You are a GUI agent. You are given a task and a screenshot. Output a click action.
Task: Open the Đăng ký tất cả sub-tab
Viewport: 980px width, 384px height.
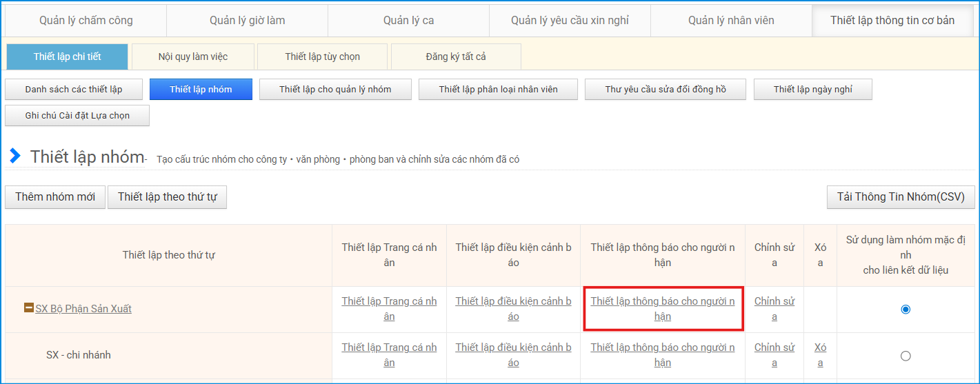click(x=455, y=57)
